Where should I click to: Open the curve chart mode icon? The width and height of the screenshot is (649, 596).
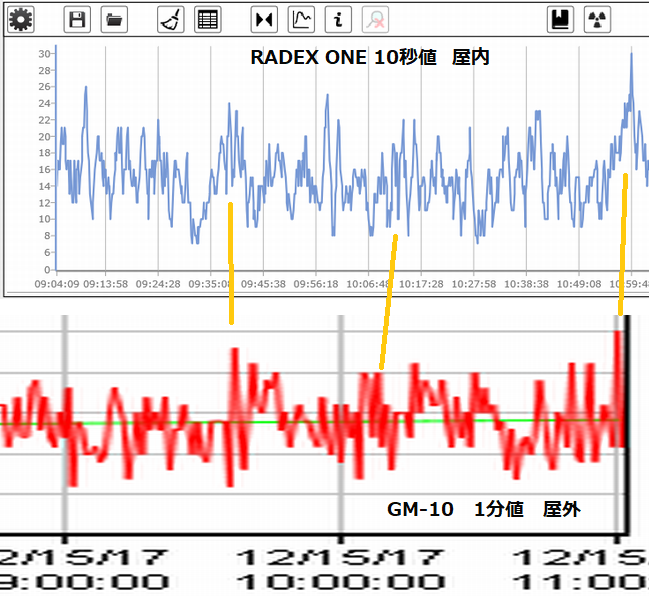click(301, 19)
